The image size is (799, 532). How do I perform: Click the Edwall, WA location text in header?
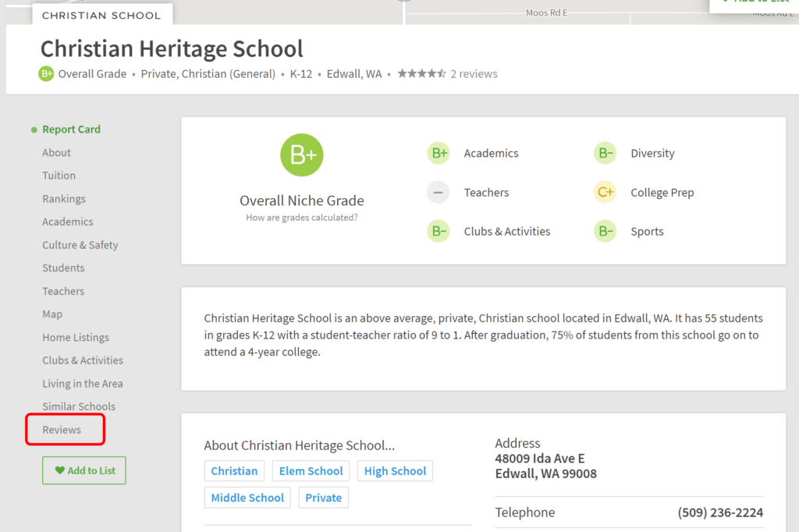click(x=354, y=74)
